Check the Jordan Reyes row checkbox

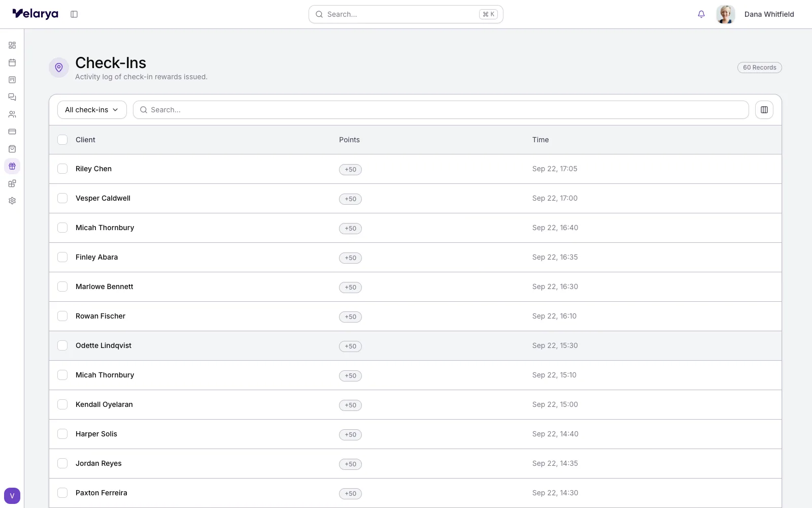click(x=62, y=463)
